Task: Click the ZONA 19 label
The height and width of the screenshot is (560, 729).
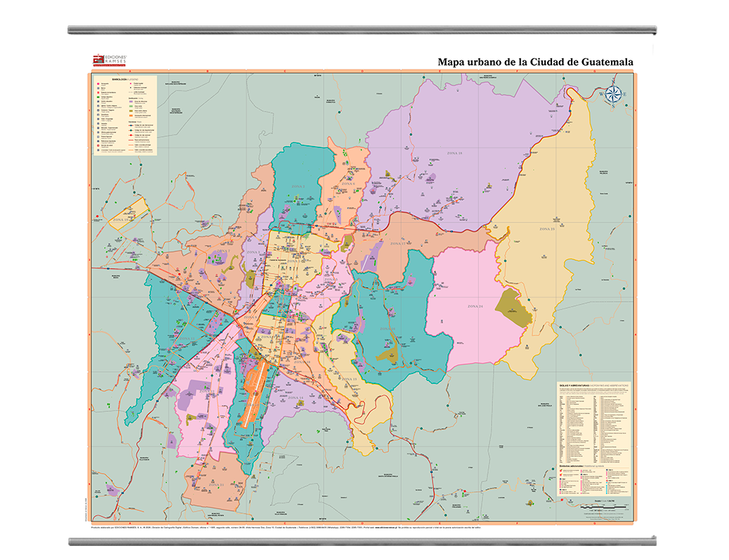Action: pos(121,220)
